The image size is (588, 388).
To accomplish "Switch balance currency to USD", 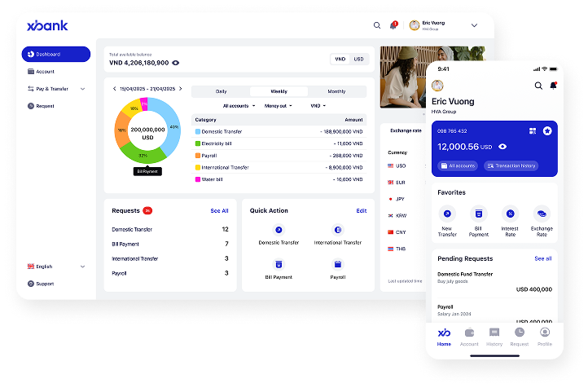I will 358,59.
